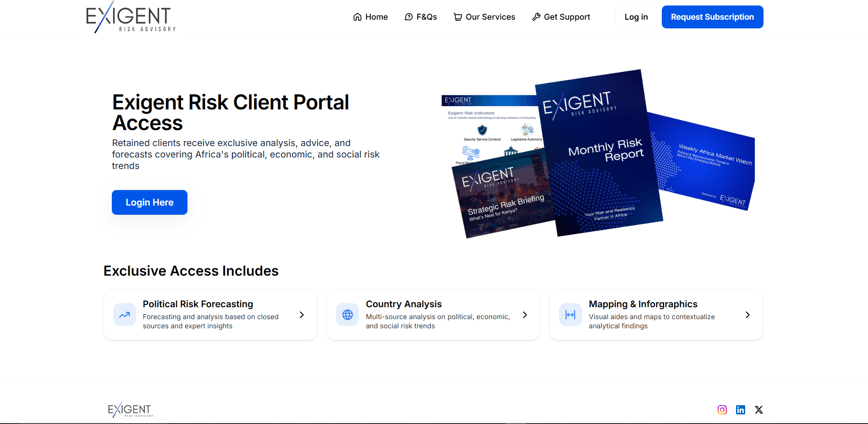Click the chat bubble icon beside F&Qs
This screenshot has height=424, width=868.
tap(409, 17)
